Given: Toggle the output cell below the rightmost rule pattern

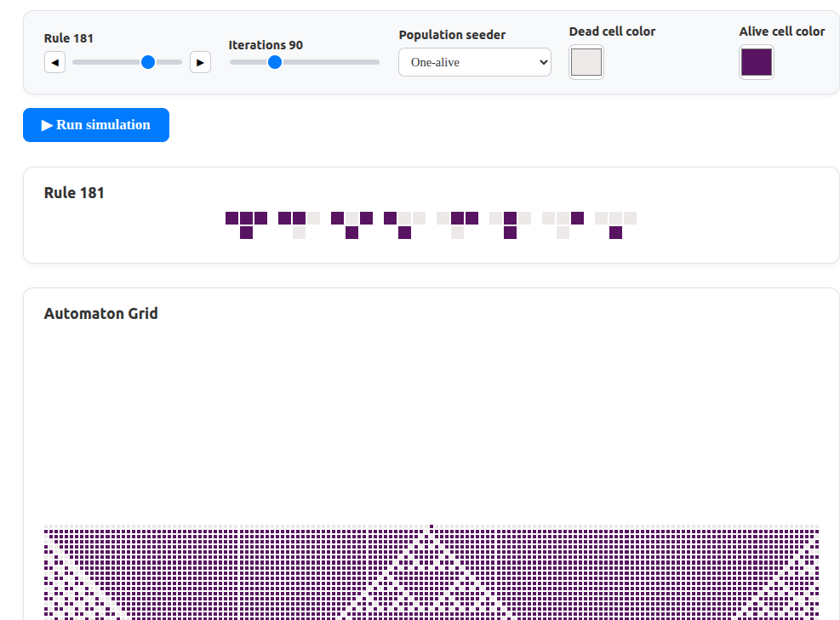Looking at the screenshot, I should 615,231.
